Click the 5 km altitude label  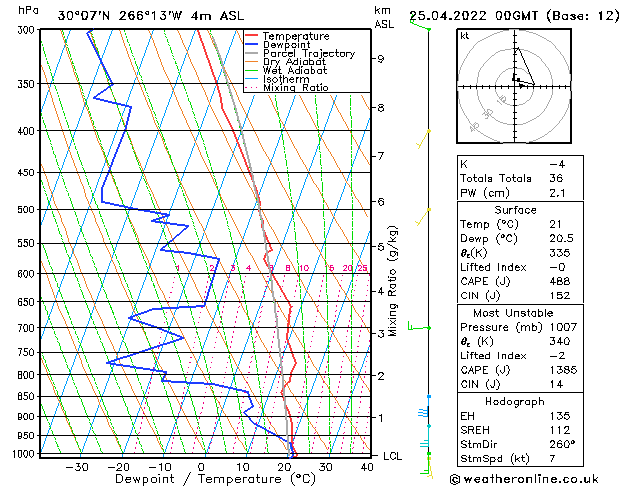pyautogui.click(x=380, y=247)
